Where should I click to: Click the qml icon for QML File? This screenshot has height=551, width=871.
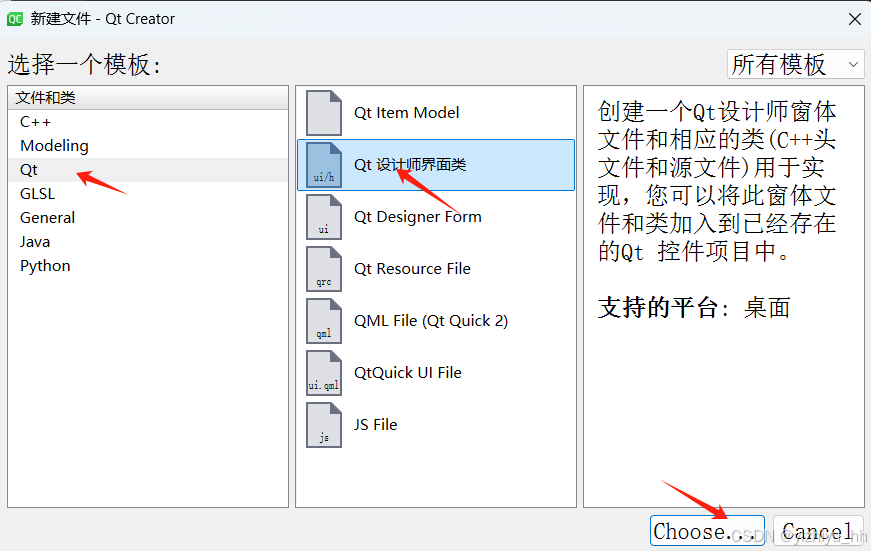pyautogui.click(x=324, y=321)
